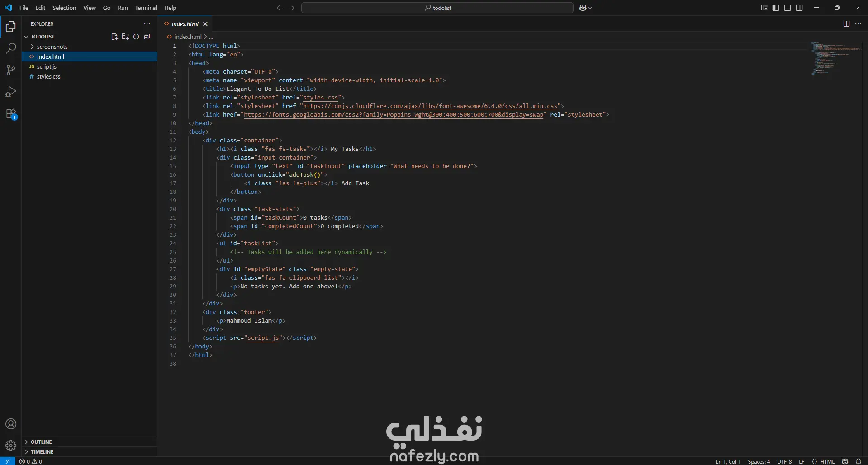868x465 pixels.
Task: Open the View menu
Action: (x=90, y=8)
